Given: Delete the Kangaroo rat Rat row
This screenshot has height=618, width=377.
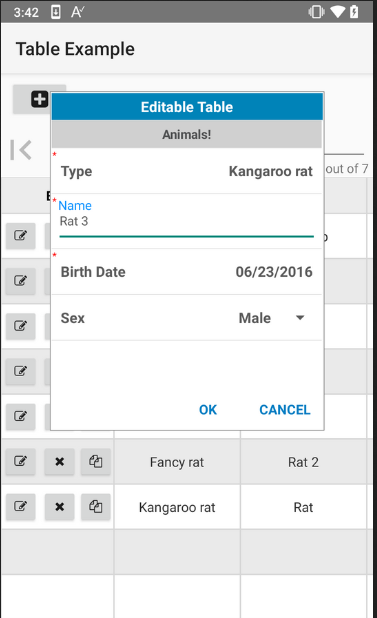Looking at the screenshot, I should click(59, 506).
